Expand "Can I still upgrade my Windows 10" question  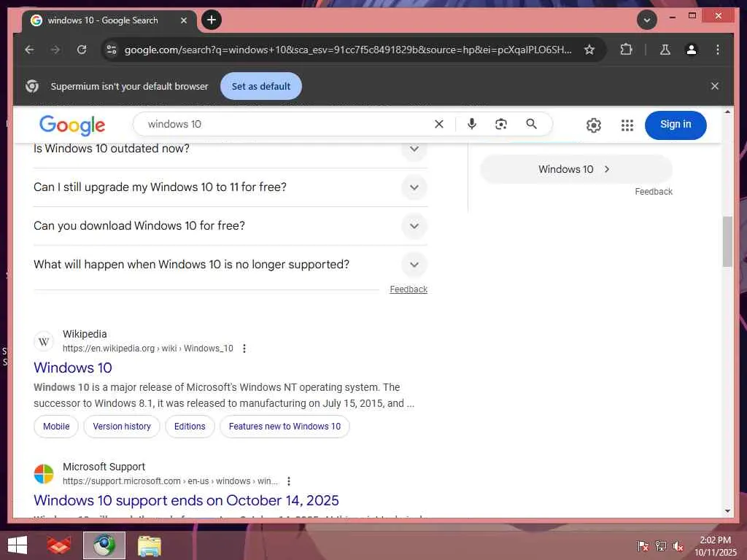[x=414, y=187]
